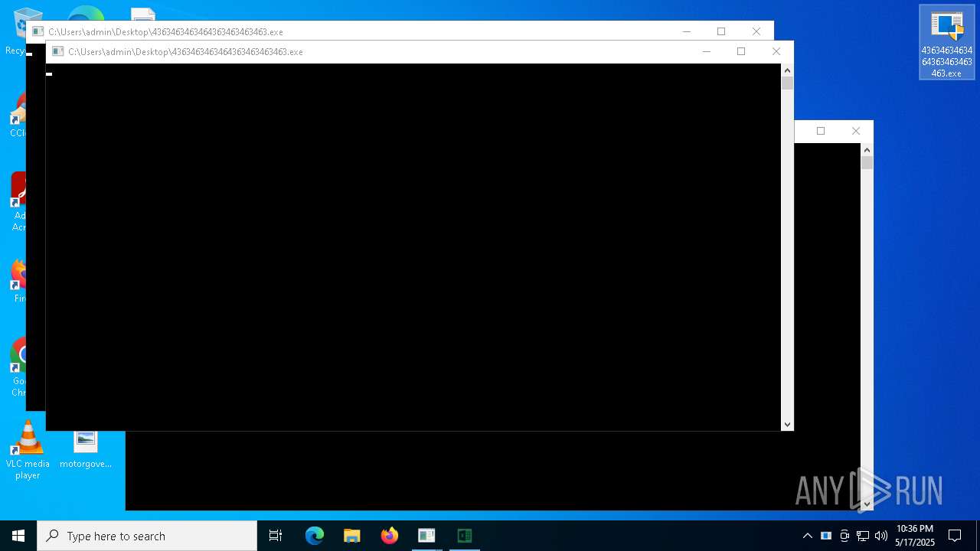Open the network tray icon
The image size is (980, 551).
[863, 536]
